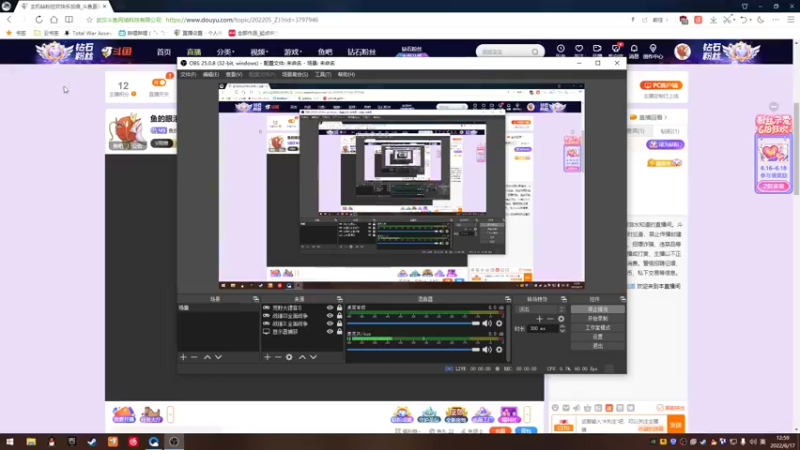Tick the orange checkbox above the chat box
This screenshot has height=450, width=800.
pyautogui.click(x=660, y=408)
